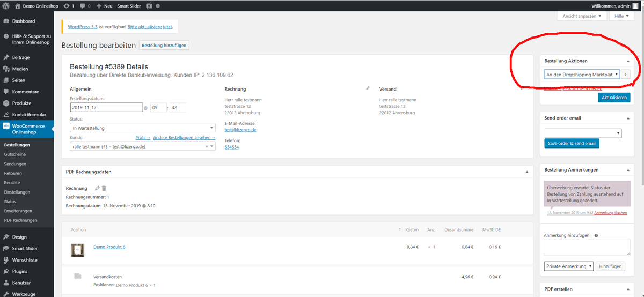Open the Bestellung Aktionen dropdown

pyautogui.click(x=582, y=75)
